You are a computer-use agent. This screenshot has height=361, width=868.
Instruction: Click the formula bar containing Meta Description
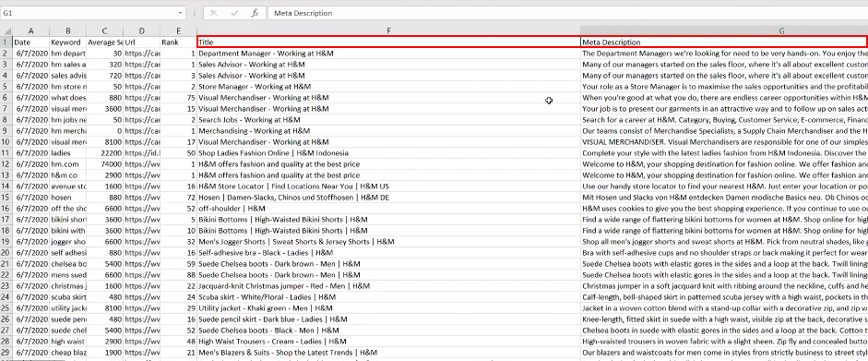coord(567,13)
